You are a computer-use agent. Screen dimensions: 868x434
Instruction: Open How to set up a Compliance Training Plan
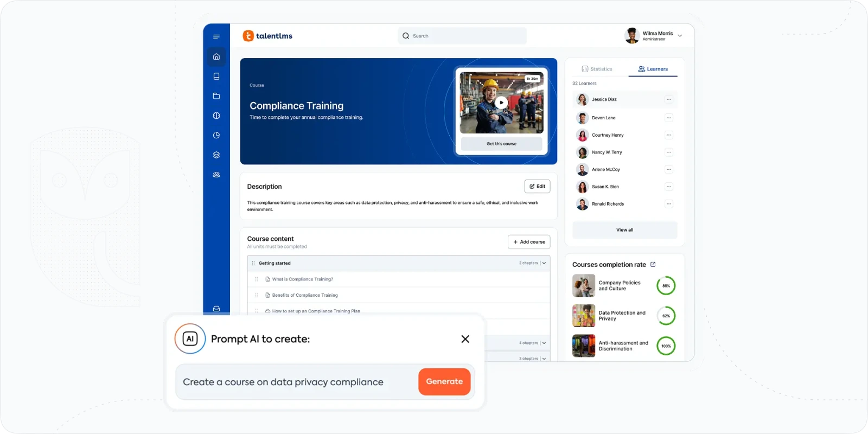coord(316,311)
